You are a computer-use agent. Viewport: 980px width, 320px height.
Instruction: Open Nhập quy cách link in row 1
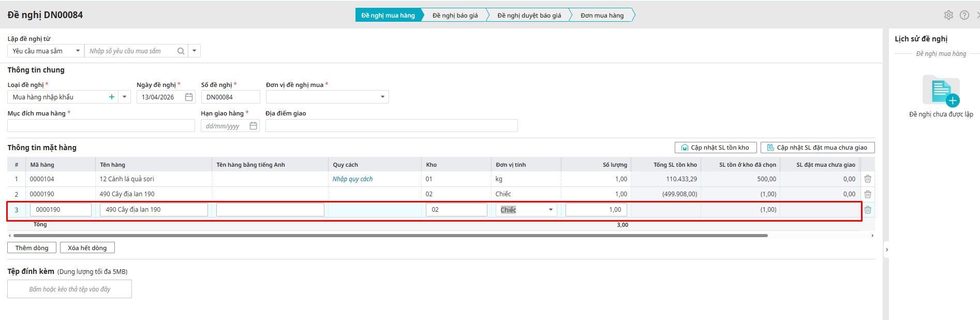[x=352, y=179]
